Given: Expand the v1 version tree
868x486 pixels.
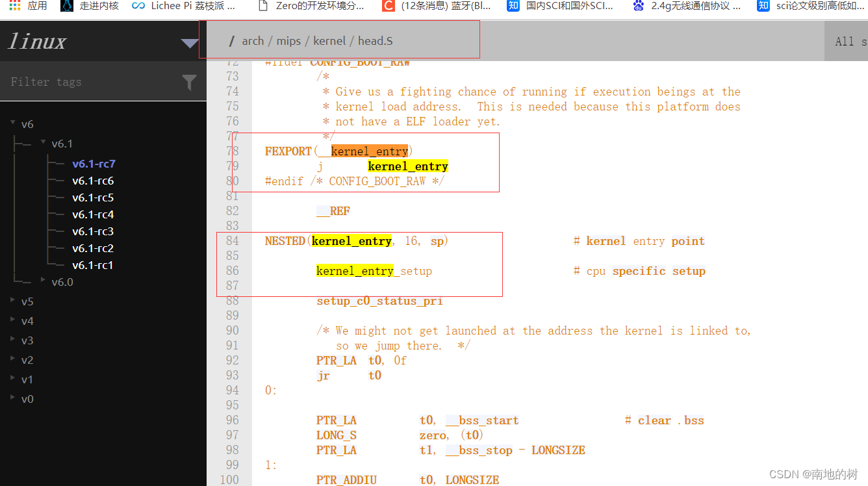Looking at the screenshot, I should [x=13, y=378].
